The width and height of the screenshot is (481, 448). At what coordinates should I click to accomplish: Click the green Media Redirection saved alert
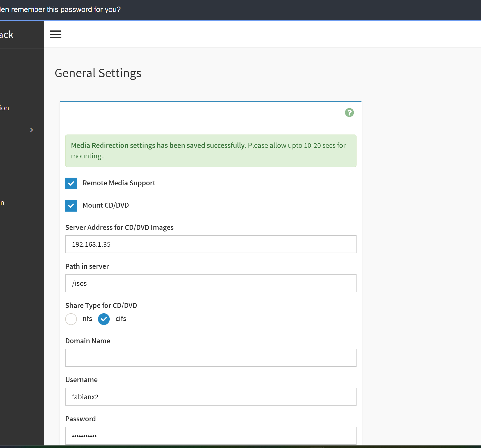point(210,151)
